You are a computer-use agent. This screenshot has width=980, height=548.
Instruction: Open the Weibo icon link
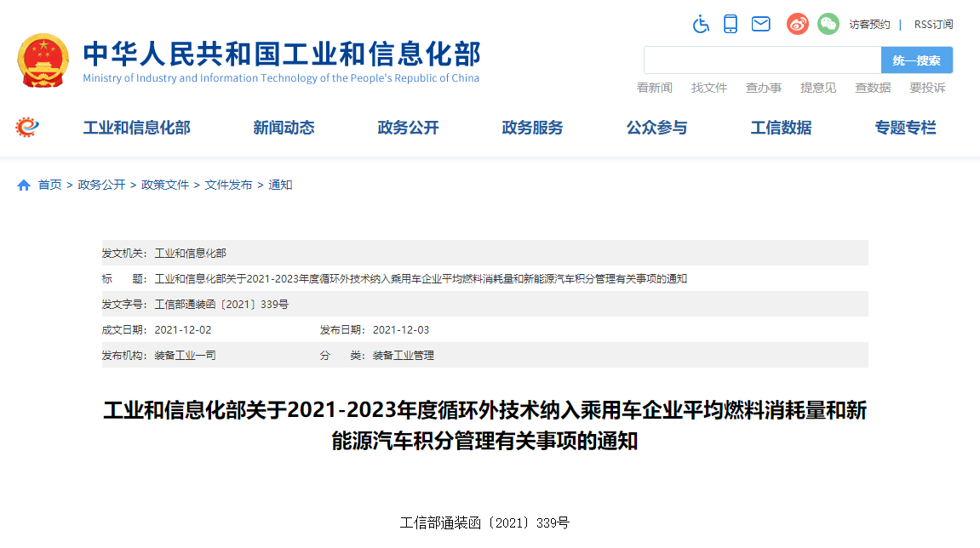[798, 24]
